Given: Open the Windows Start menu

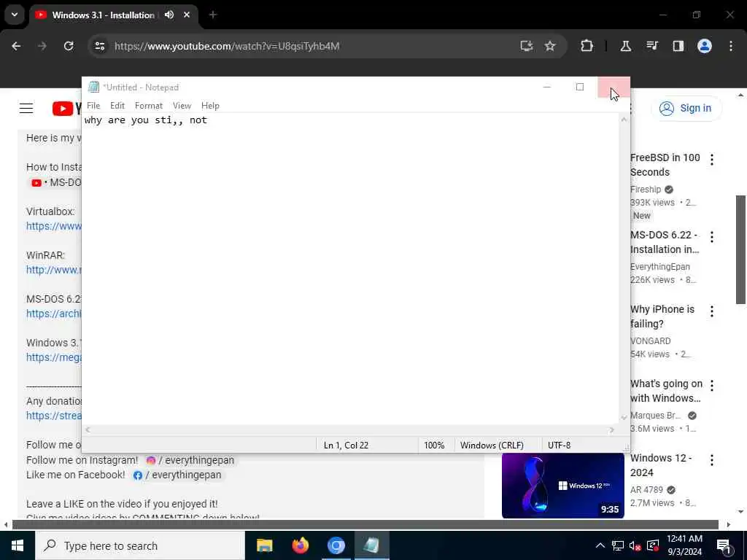Looking at the screenshot, I should tap(18, 545).
